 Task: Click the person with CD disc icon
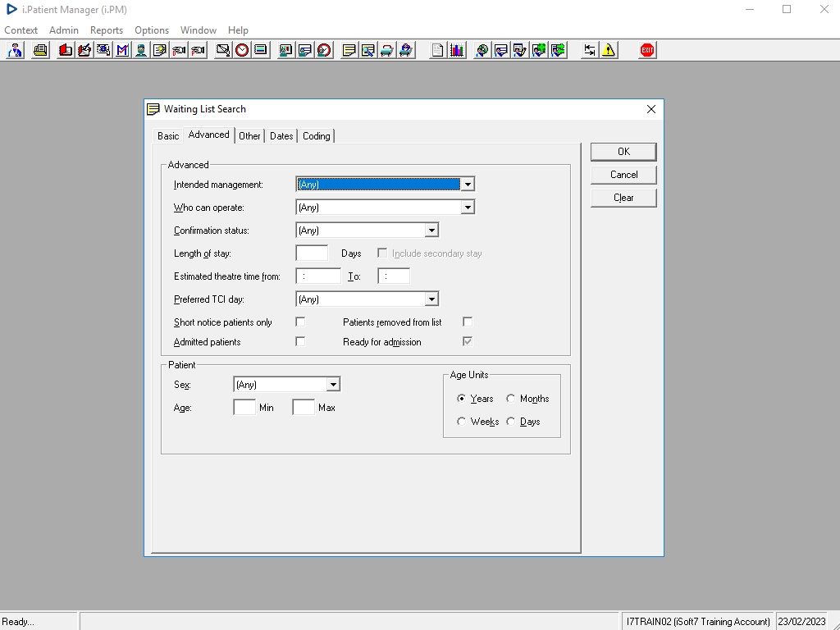[x=482, y=50]
